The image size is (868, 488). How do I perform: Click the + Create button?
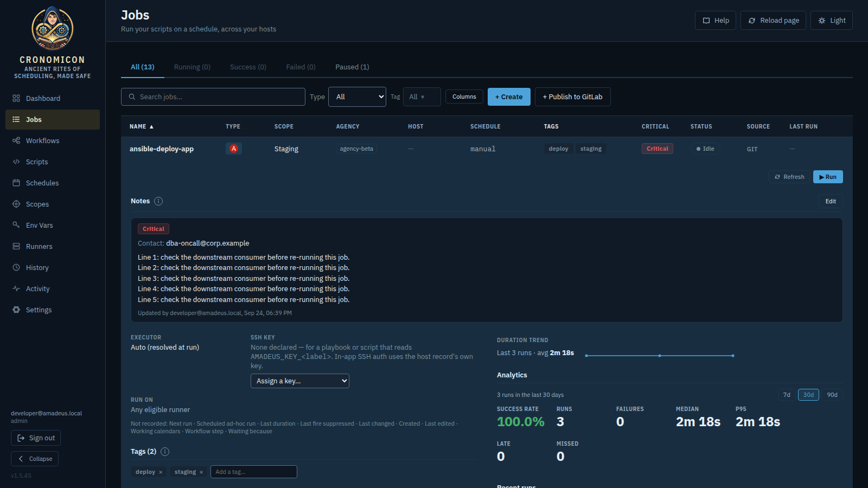click(x=509, y=97)
